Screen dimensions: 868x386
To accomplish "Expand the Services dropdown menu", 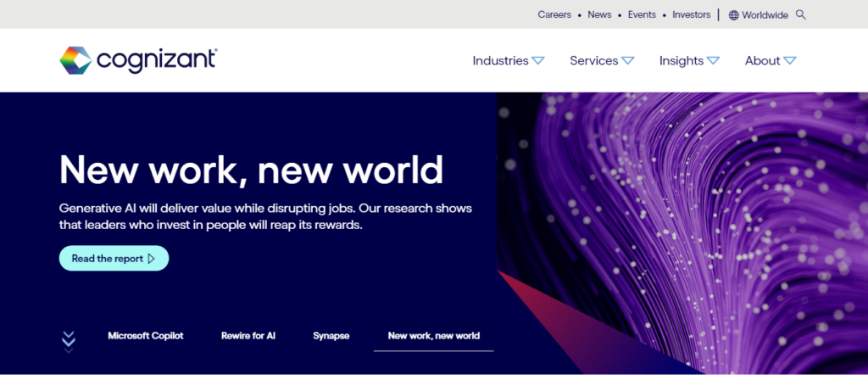I will tap(601, 61).
